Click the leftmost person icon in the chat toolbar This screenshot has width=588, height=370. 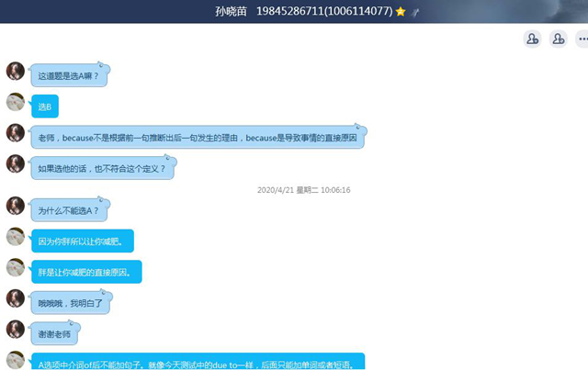(x=532, y=39)
